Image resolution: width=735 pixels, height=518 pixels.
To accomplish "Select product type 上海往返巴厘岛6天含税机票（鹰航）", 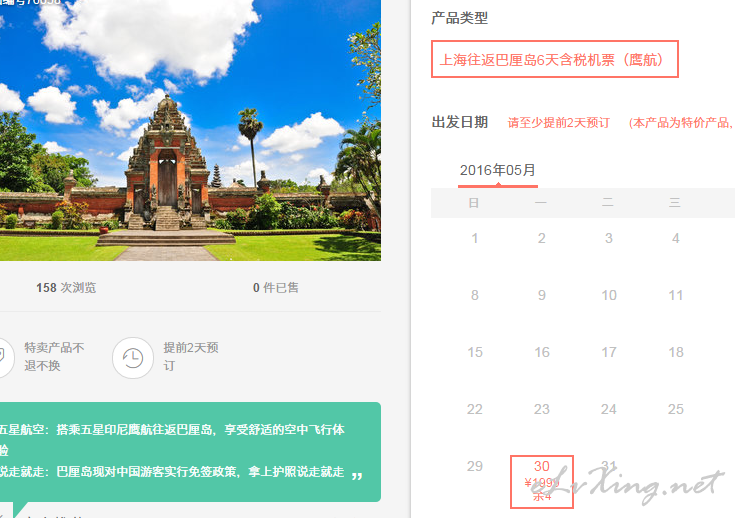I will click(x=555, y=59).
